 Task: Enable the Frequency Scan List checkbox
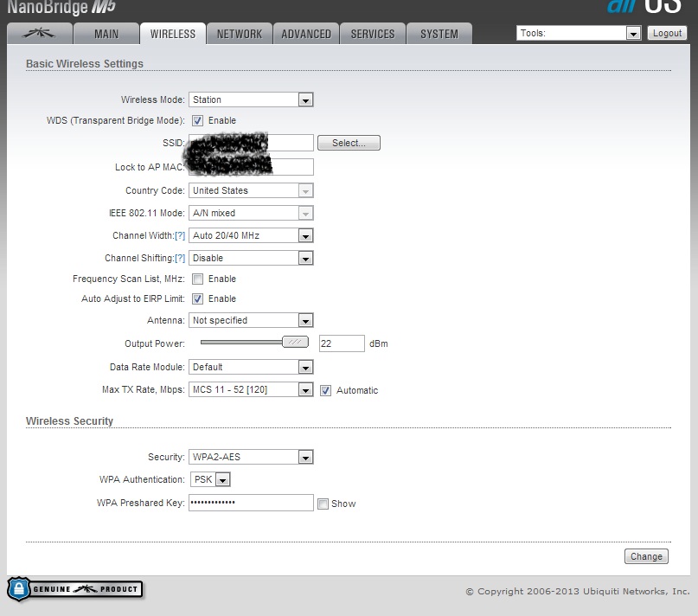pos(198,279)
